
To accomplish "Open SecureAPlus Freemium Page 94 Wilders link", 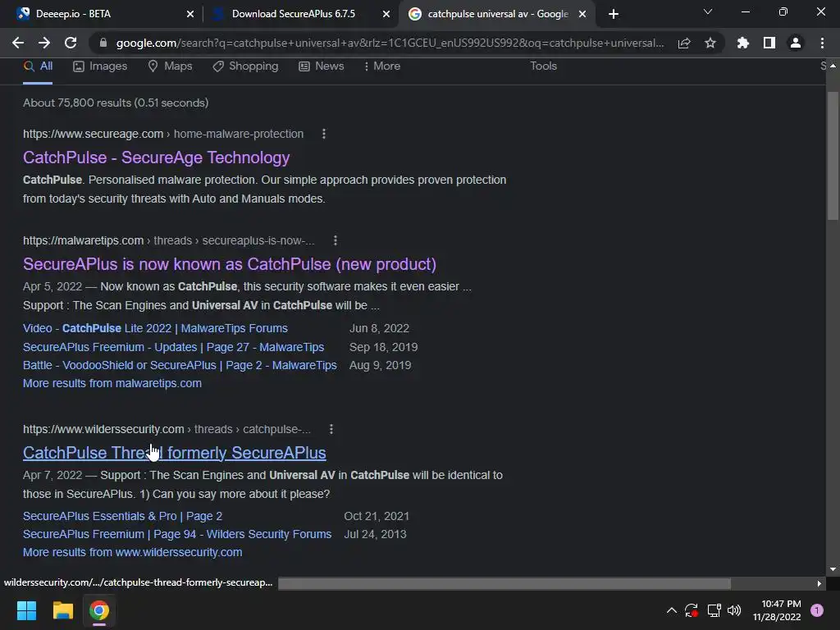I will point(177,534).
